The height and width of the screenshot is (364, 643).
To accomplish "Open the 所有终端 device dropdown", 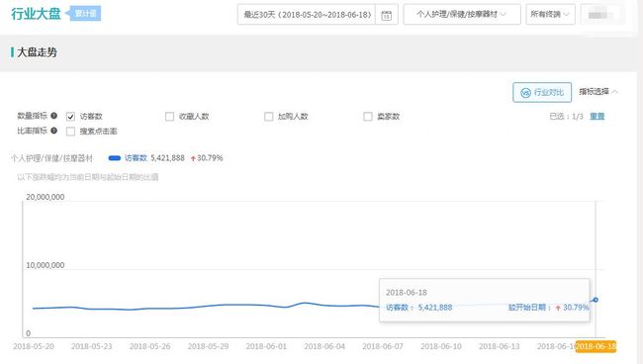I will click(550, 15).
